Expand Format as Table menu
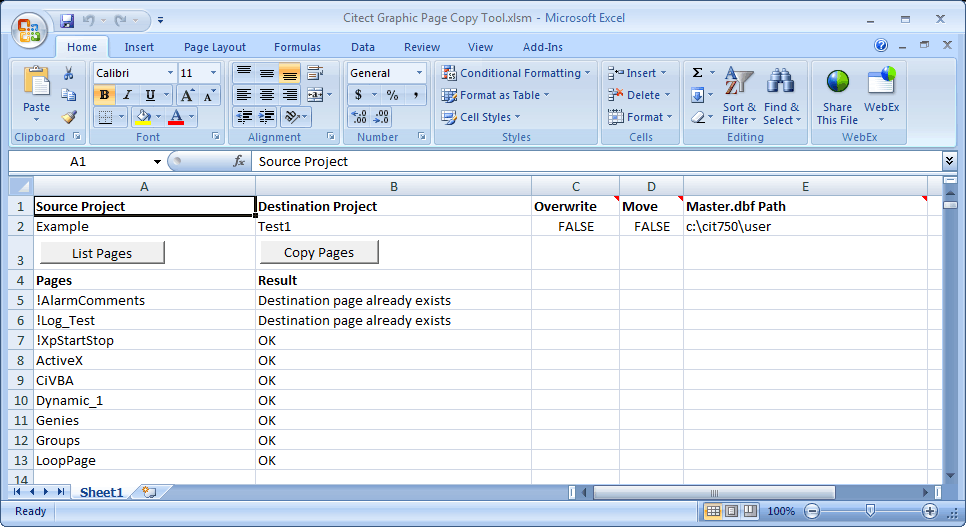The image size is (966, 527). click(495, 95)
